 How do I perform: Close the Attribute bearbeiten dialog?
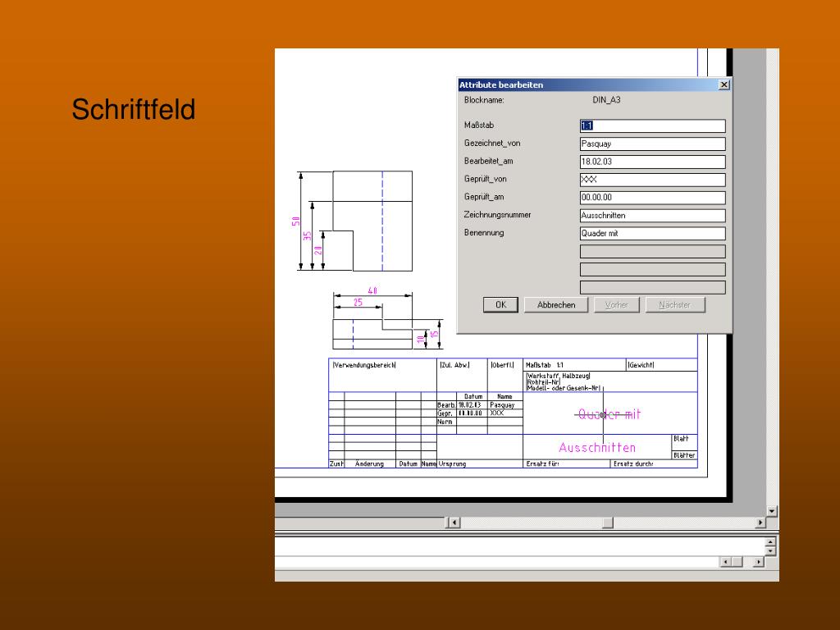(x=724, y=84)
